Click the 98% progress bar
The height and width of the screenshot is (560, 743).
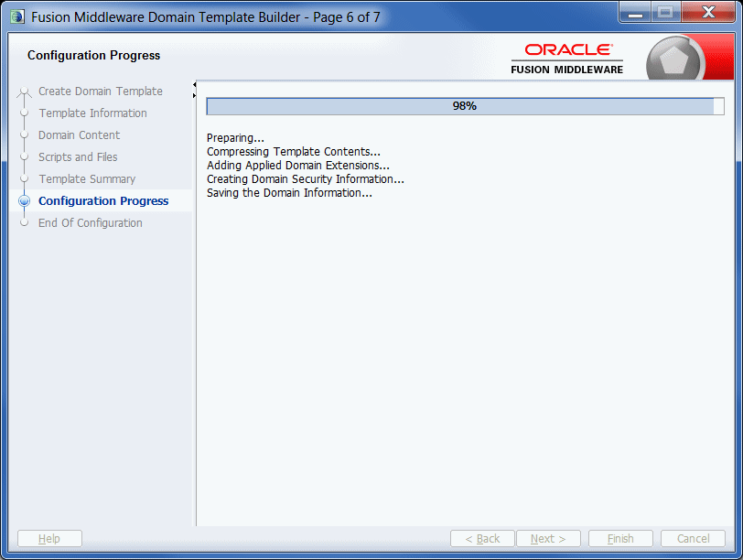coord(465,106)
